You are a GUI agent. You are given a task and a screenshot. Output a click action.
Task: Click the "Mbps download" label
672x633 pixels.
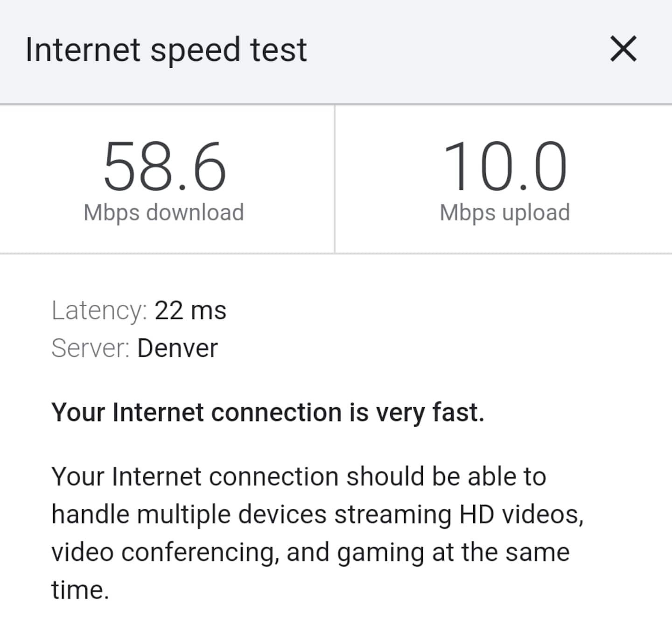coord(164,213)
